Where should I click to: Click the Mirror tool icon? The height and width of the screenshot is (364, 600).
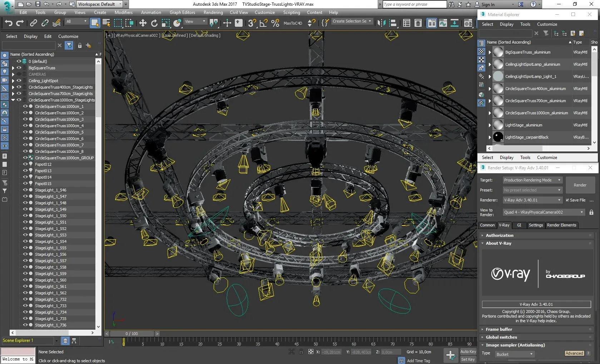[382, 23]
